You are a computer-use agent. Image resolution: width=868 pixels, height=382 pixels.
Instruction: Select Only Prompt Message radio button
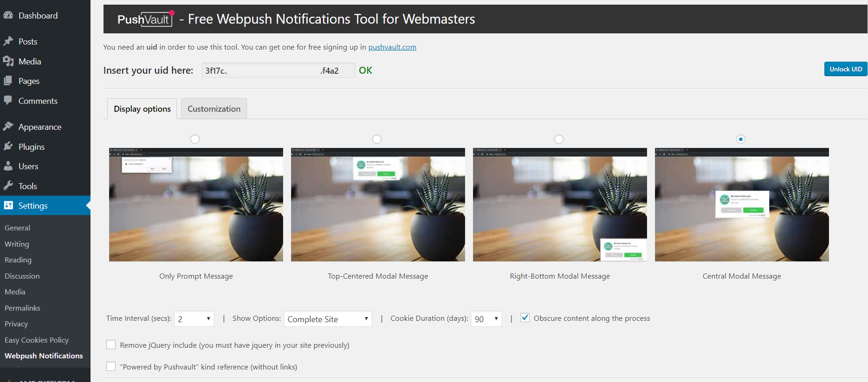pyautogui.click(x=195, y=139)
